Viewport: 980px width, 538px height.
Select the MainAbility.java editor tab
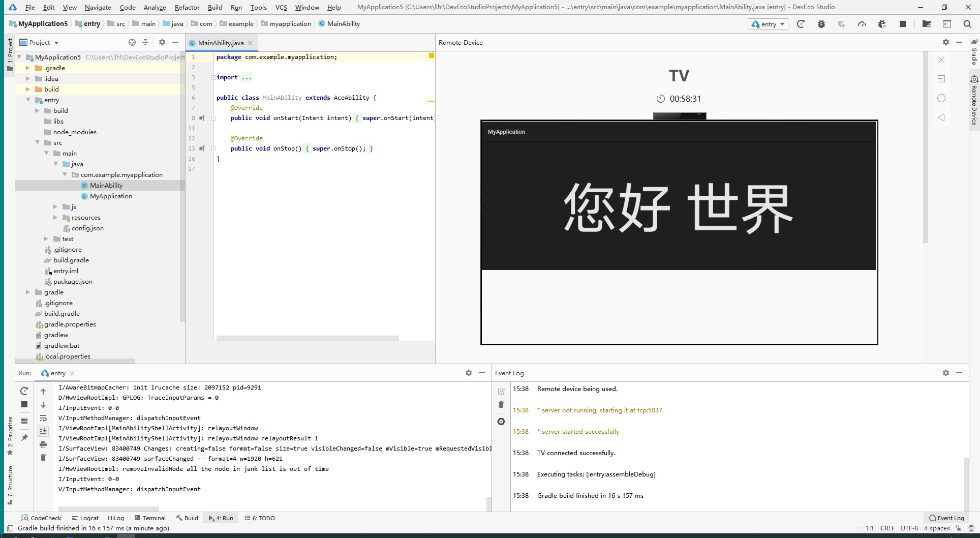coord(221,43)
